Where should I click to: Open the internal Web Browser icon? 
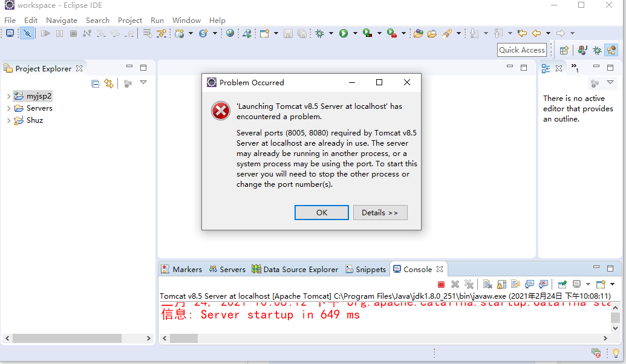[230, 33]
